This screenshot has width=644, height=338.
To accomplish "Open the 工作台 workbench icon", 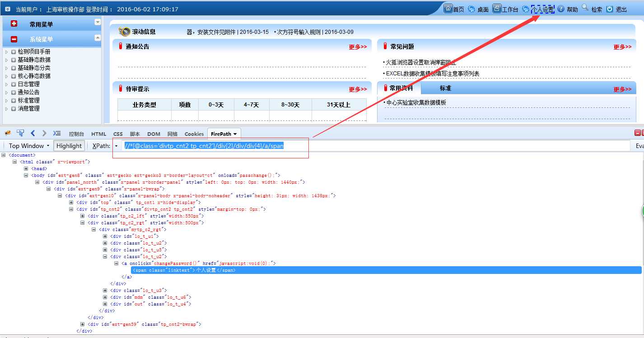I will [497, 9].
